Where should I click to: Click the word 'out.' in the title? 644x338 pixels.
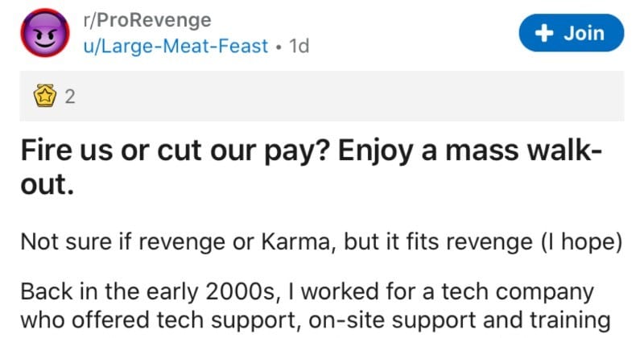[x=47, y=185]
